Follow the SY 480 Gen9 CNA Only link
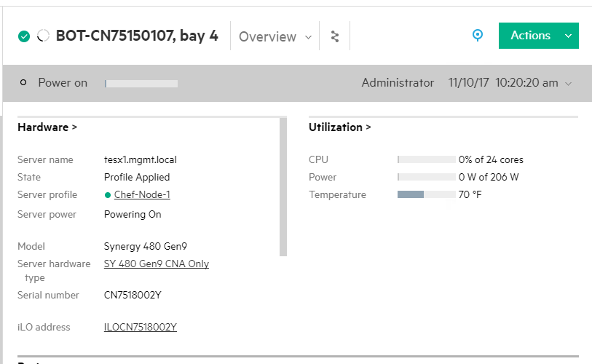 point(157,264)
